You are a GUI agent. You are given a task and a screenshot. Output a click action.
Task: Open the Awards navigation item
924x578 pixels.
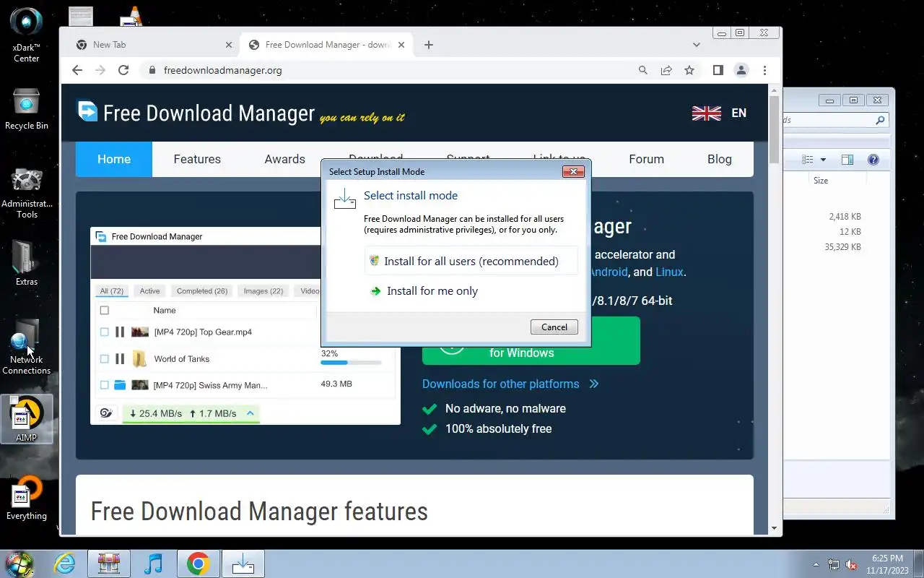tap(284, 159)
